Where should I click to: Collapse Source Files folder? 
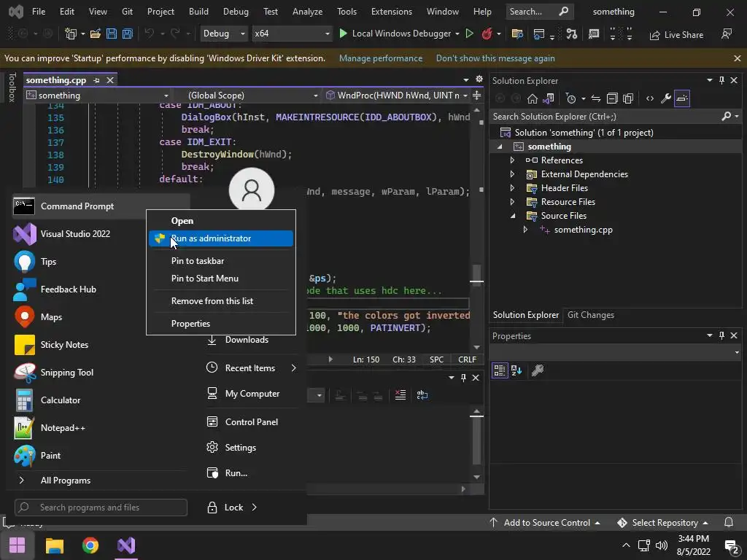pos(513,216)
